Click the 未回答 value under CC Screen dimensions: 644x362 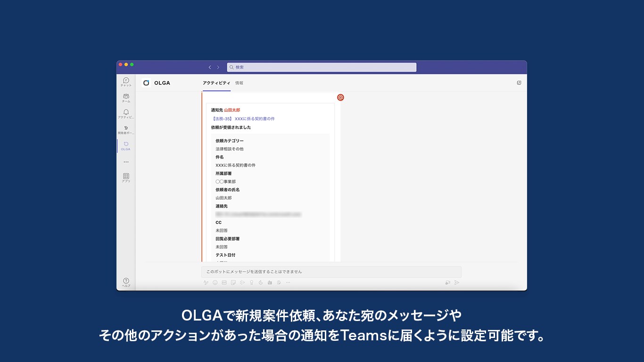[x=222, y=230]
